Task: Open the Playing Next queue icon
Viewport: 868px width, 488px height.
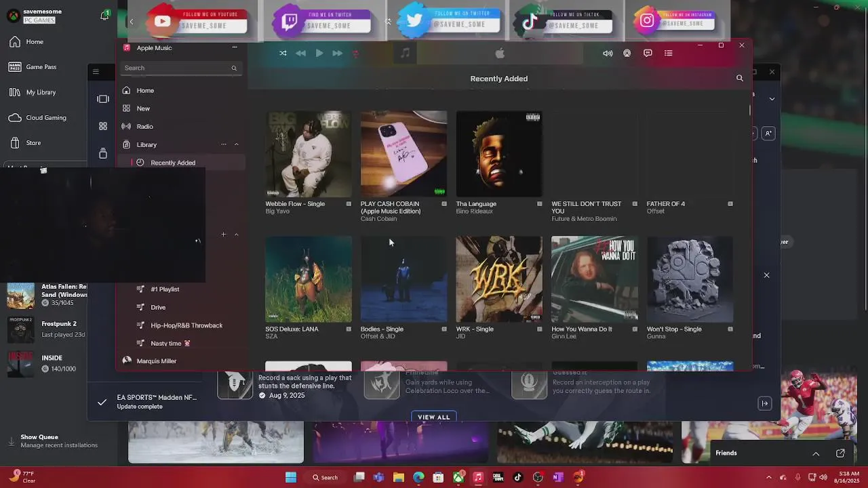Action: pyautogui.click(x=668, y=53)
